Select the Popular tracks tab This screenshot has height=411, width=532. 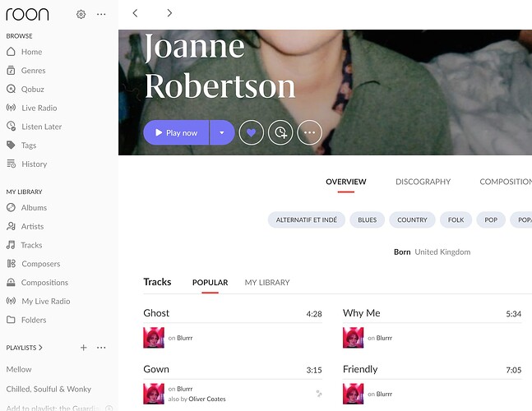(x=210, y=283)
